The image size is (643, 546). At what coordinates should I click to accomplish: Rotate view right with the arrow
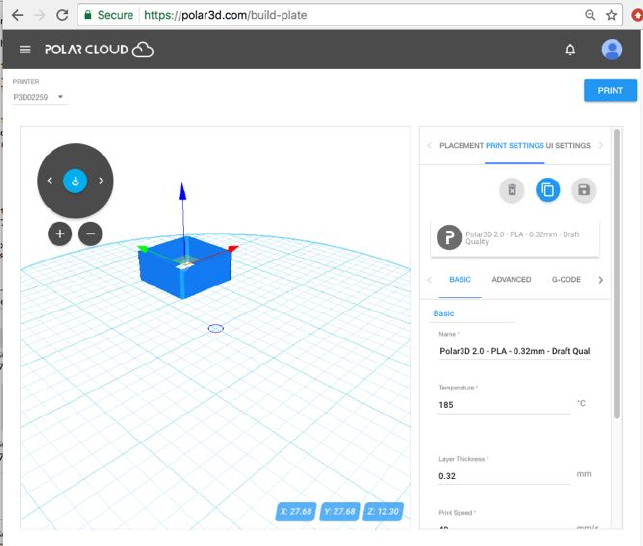coord(101,180)
